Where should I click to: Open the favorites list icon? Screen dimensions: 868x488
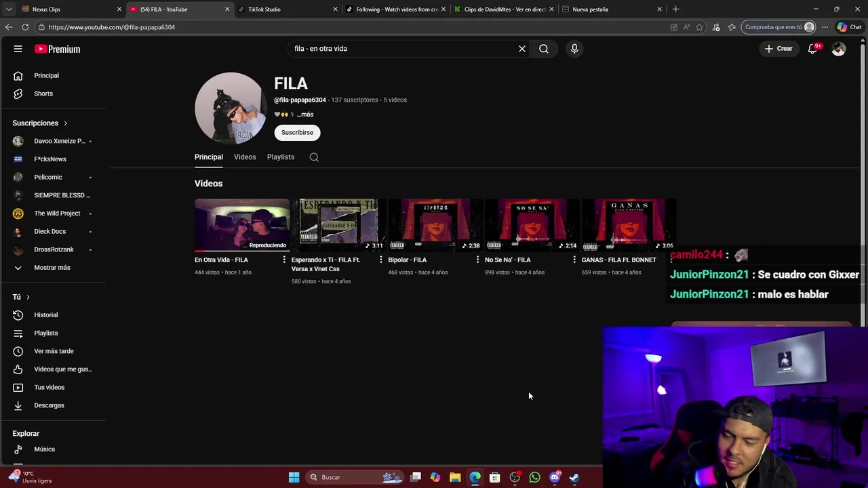pyautogui.click(x=732, y=27)
